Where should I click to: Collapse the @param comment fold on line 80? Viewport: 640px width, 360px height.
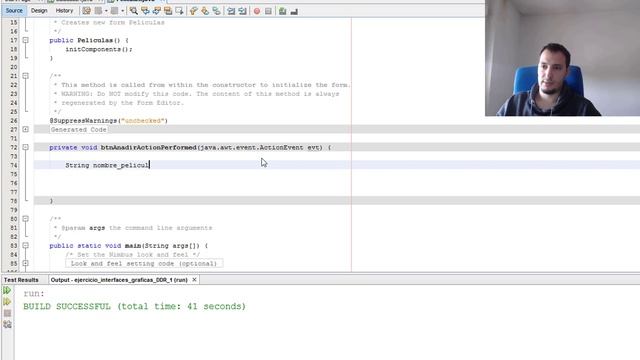pyautogui.click(x=25, y=219)
